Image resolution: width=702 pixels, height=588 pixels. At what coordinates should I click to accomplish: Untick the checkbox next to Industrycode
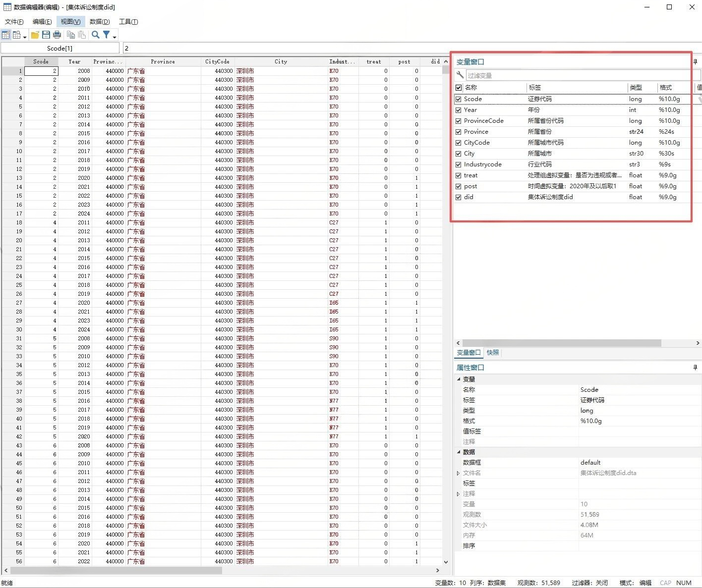(x=459, y=164)
